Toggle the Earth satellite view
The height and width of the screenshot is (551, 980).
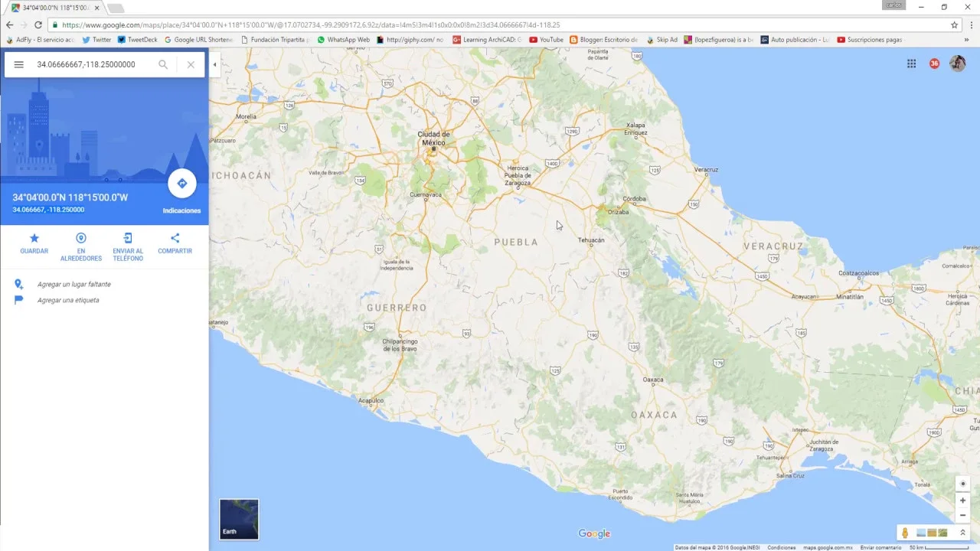(x=239, y=520)
